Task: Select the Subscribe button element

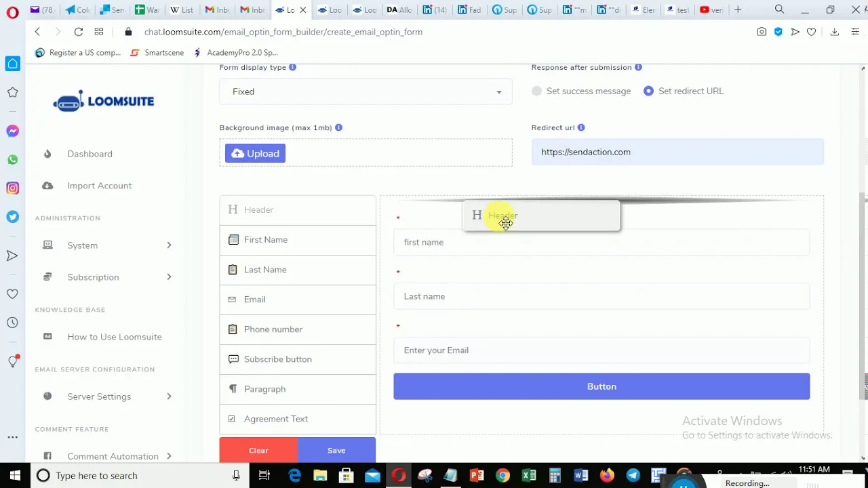Action: tap(298, 359)
